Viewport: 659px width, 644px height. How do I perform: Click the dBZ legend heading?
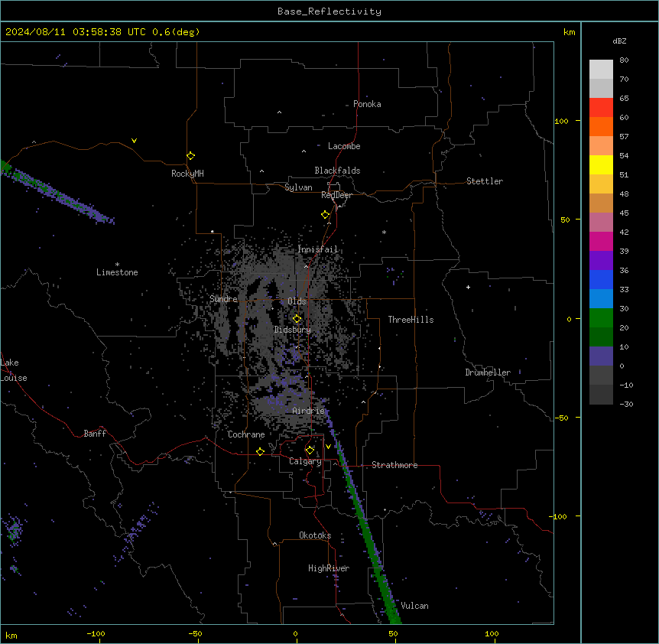(619, 41)
